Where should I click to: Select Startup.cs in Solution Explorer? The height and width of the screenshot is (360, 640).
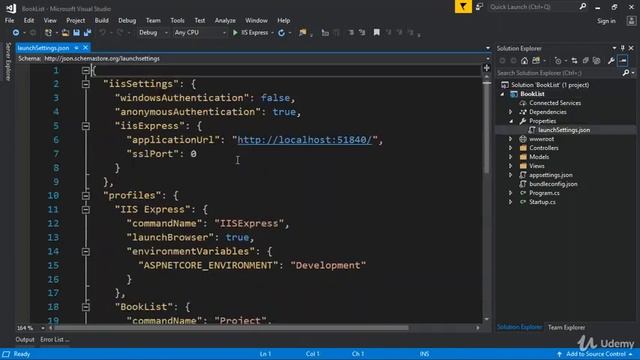click(542, 202)
